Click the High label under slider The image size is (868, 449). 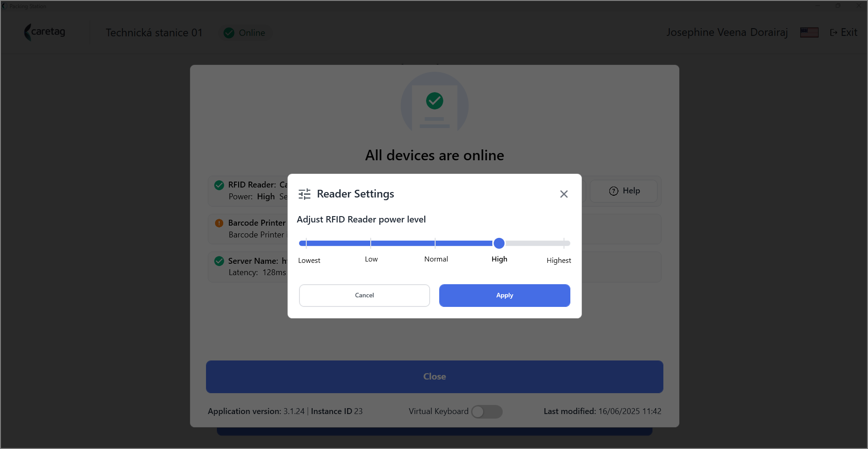[499, 259]
